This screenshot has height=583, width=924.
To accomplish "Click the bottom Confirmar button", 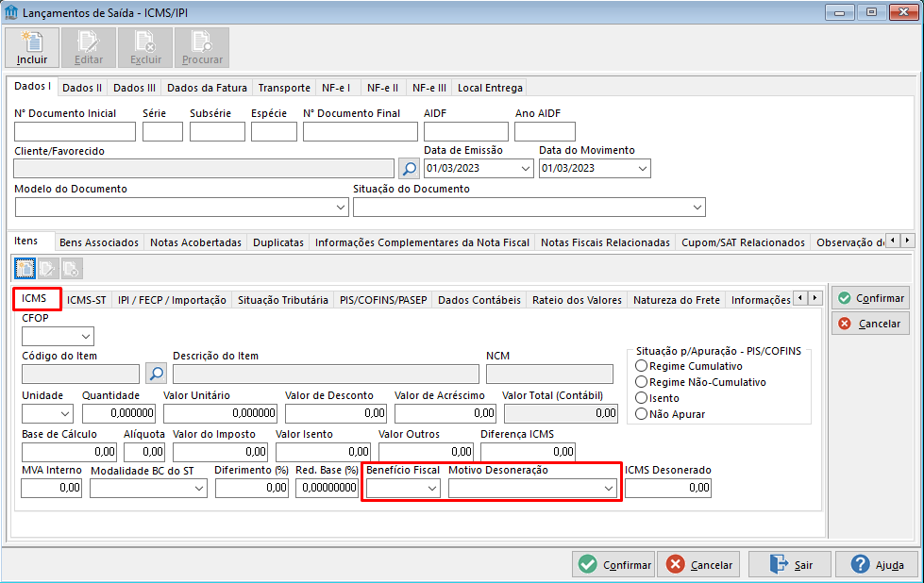I will click(613, 565).
